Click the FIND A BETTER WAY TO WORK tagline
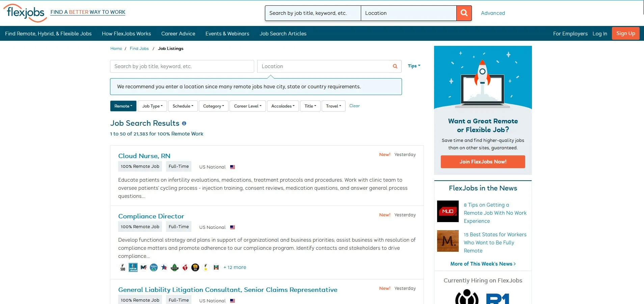644x304 pixels. click(x=88, y=12)
